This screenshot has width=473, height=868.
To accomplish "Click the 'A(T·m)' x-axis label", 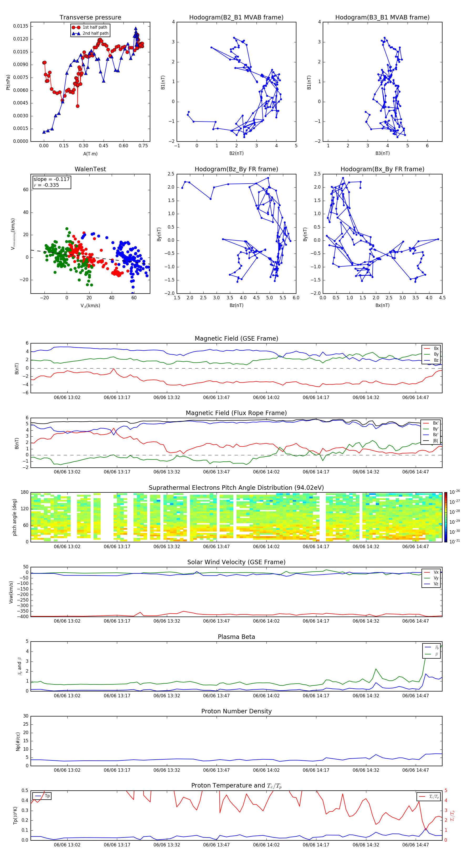I will tap(90, 154).
